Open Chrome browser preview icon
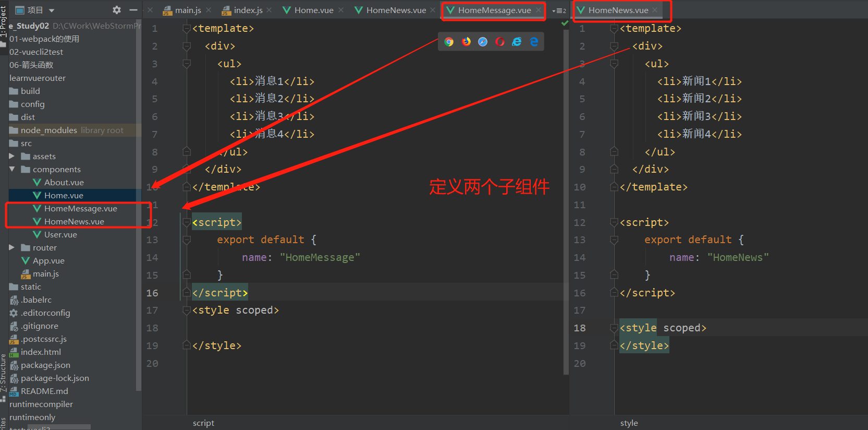This screenshot has width=868, height=430. point(449,42)
